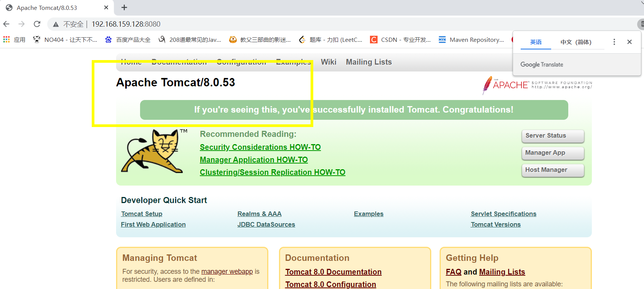Open the manager webapp link
This screenshot has height=289, width=644.
pos(227,272)
